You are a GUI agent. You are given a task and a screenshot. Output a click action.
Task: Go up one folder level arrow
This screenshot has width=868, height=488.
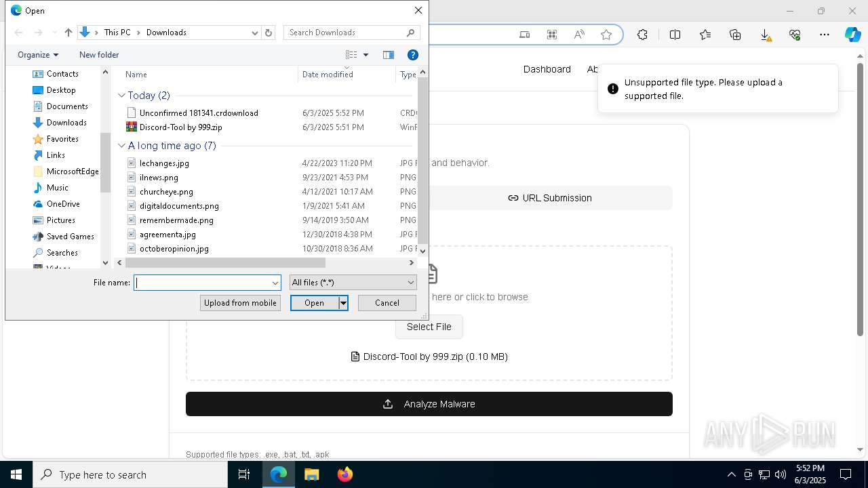pos(68,33)
